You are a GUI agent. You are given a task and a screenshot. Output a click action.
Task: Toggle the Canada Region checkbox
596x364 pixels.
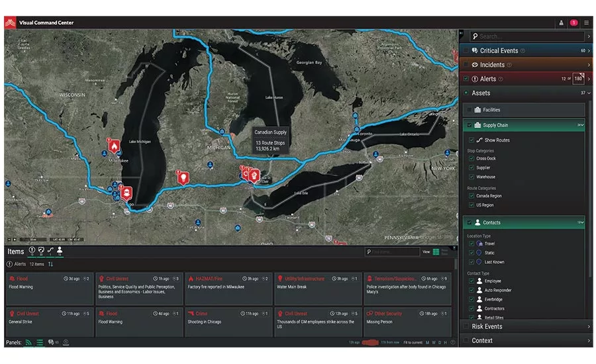pyautogui.click(x=471, y=196)
